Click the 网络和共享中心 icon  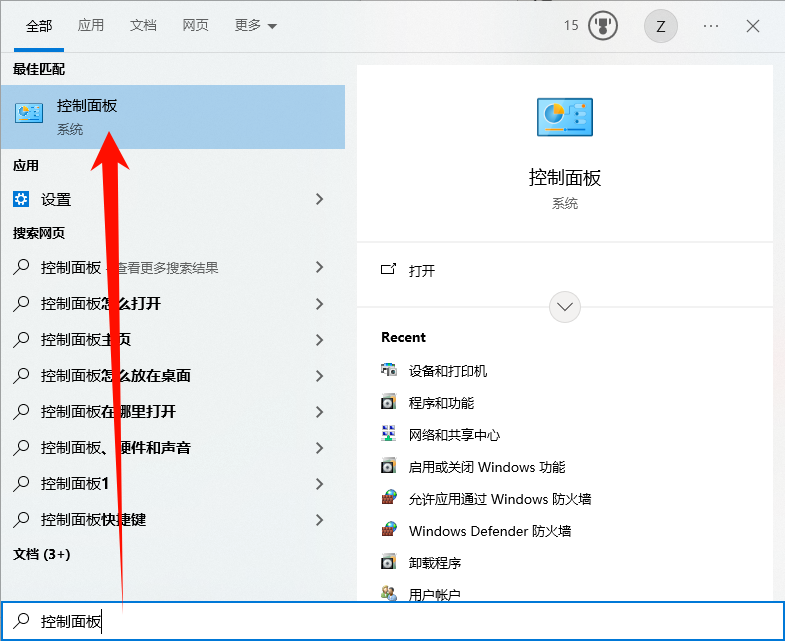(388, 434)
